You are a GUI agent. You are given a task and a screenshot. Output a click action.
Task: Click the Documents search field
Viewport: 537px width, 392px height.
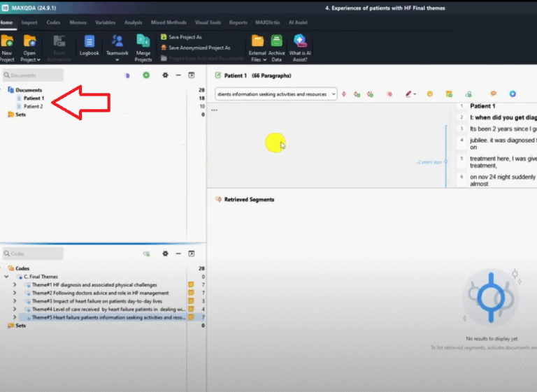pyautogui.click(x=33, y=75)
